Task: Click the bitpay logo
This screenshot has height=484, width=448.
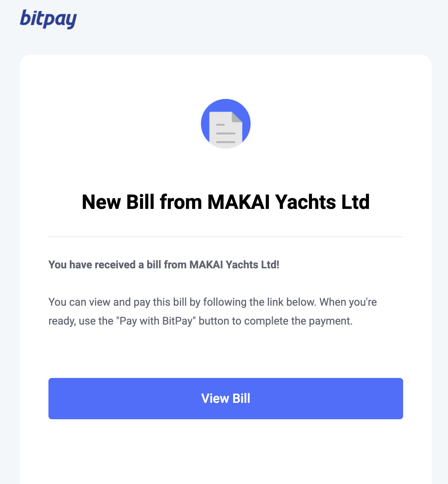Action: click(48, 19)
